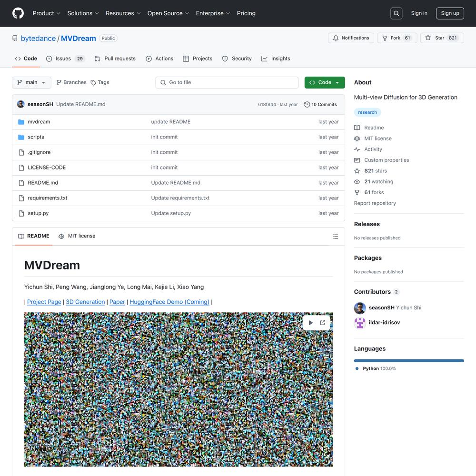This screenshot has height=476, width=476.
Task: Open the bytedance organization link
Action: pos(38,39)
